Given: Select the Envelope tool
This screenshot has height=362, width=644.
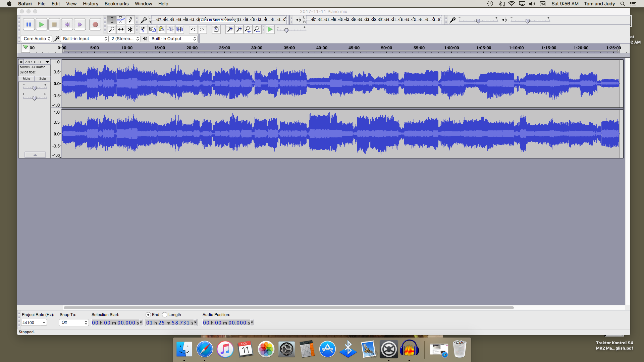Looking at the screenshot, I should 121,20.
